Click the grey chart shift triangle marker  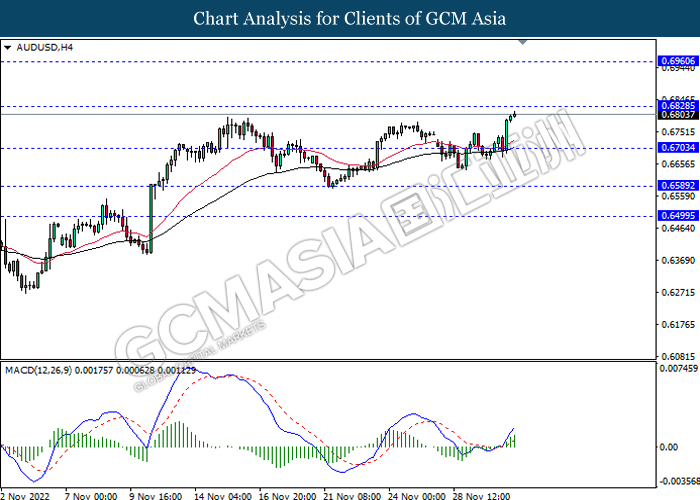tap(523, 42)
